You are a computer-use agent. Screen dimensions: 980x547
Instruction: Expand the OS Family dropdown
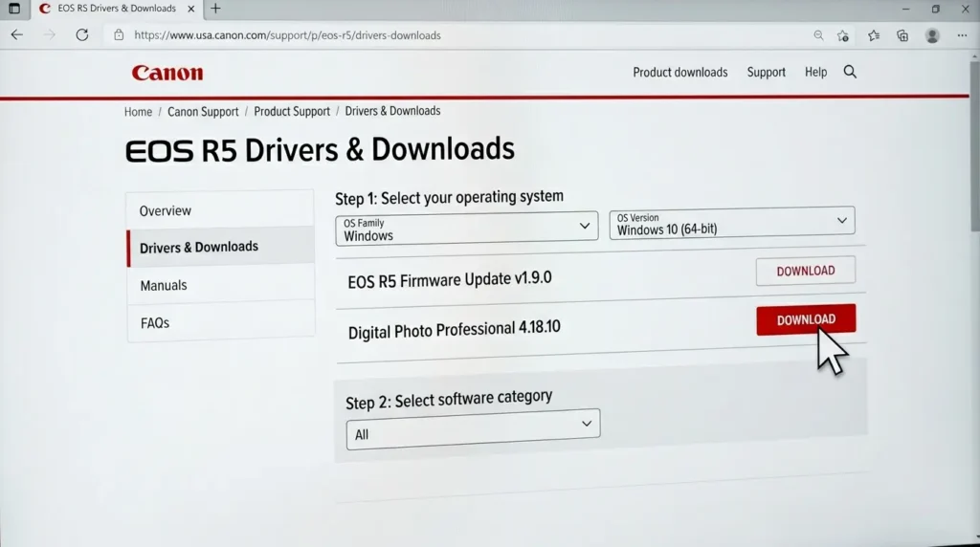(x=466, y=230)
